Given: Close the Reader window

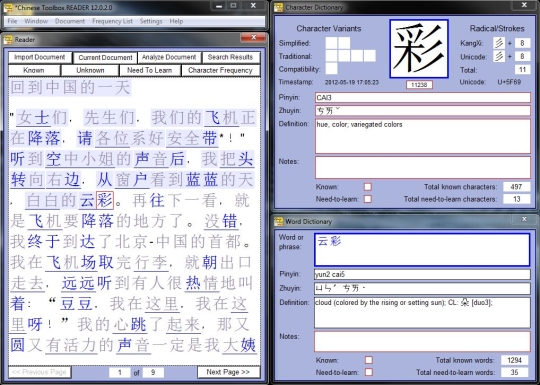Looking at the screenshot, I should [x=254, y=37].
